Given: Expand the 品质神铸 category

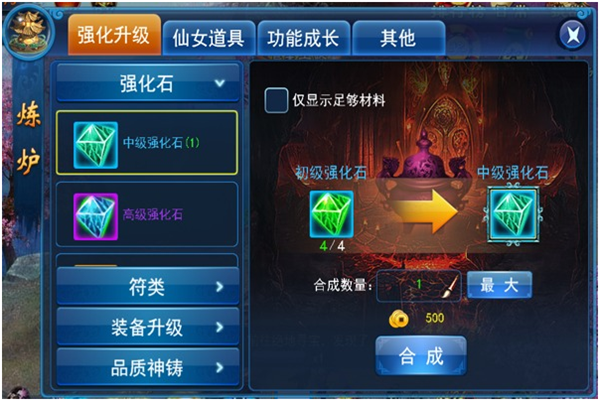Looking at the screenshot, I should (x=148, y=368).
